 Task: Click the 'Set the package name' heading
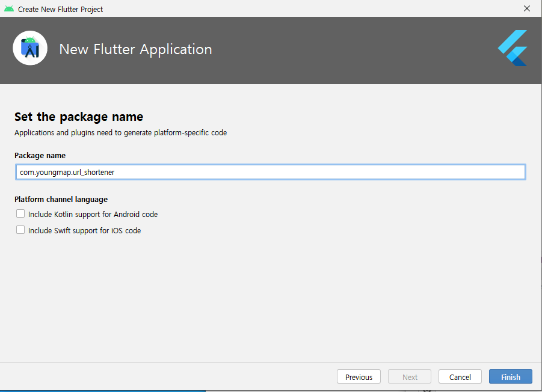(79, 117)
